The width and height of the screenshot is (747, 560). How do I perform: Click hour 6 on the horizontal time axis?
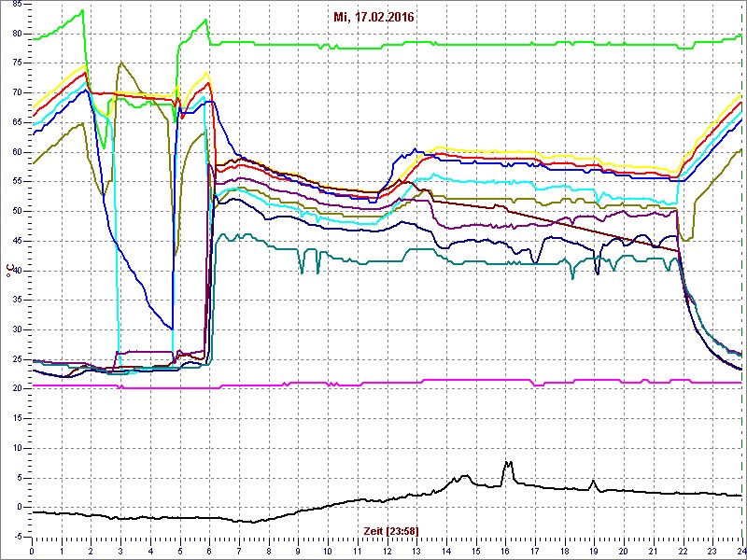[x=209, y=550]
